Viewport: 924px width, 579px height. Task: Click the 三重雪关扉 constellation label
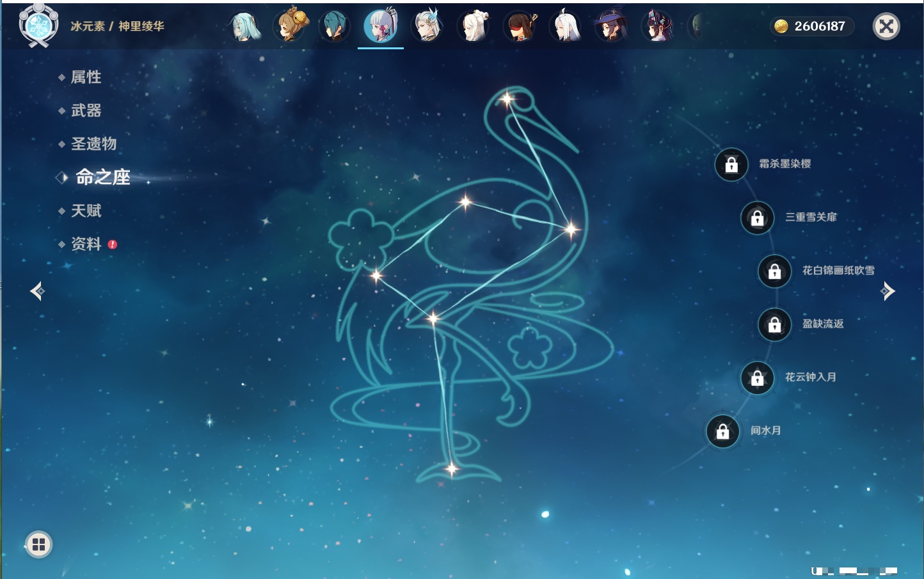[811, 217]
